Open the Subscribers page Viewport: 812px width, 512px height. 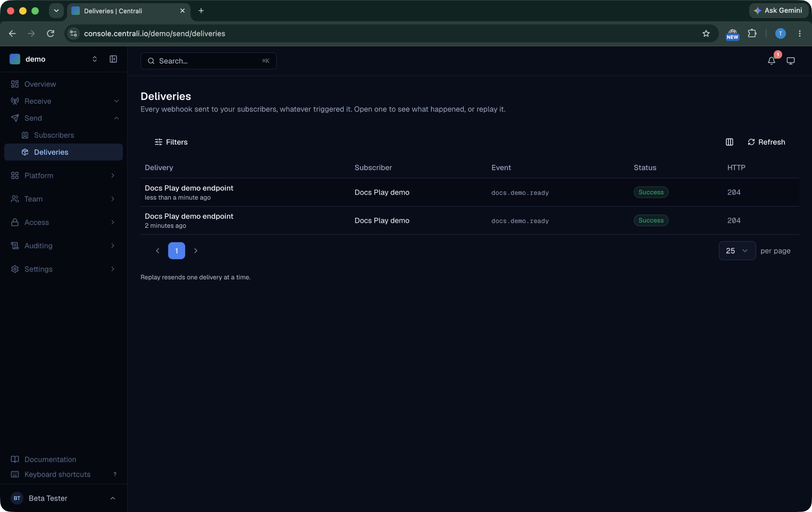63,135
